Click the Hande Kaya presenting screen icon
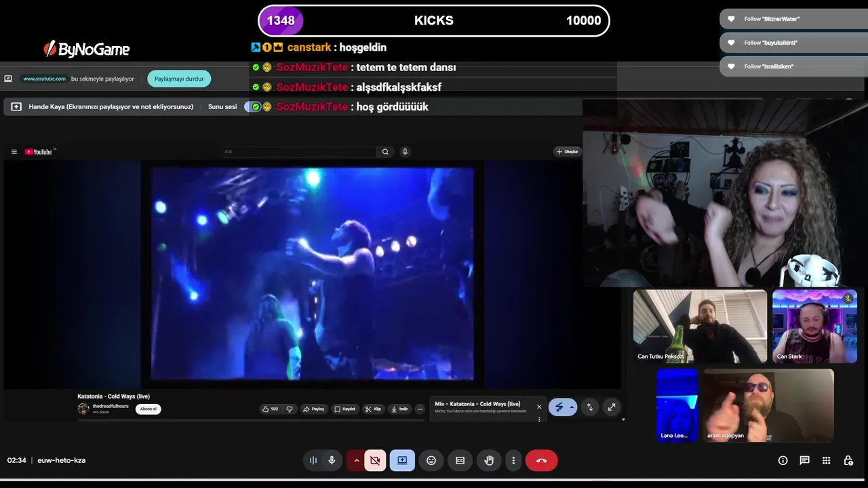The image size is (868, 488). pyautogui.click(x=16, y=106)
